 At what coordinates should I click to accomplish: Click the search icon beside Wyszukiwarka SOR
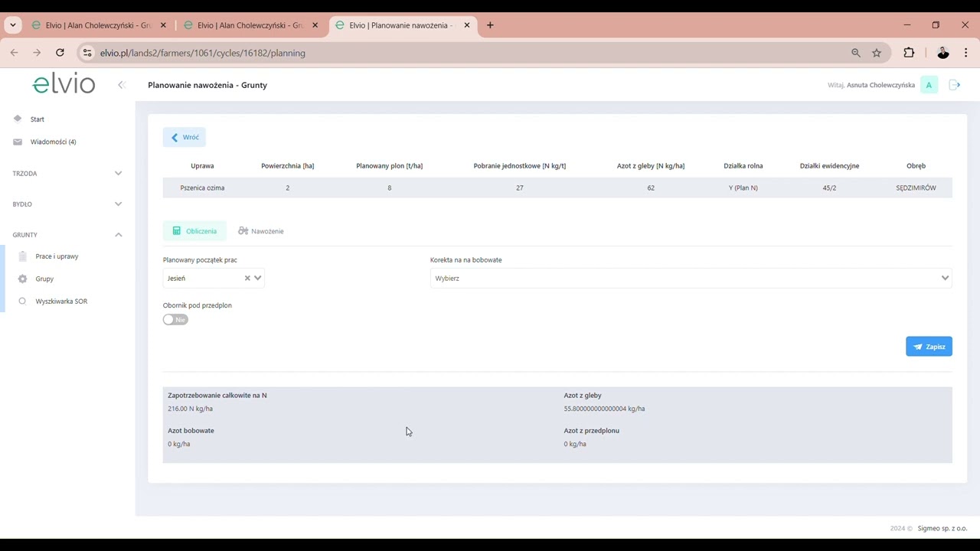[22, 302]
